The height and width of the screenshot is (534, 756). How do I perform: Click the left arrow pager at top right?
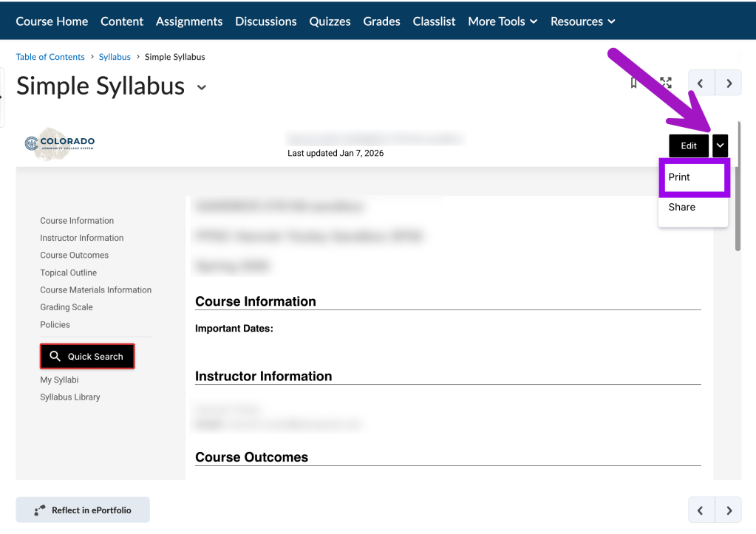(x=701, y=83)
